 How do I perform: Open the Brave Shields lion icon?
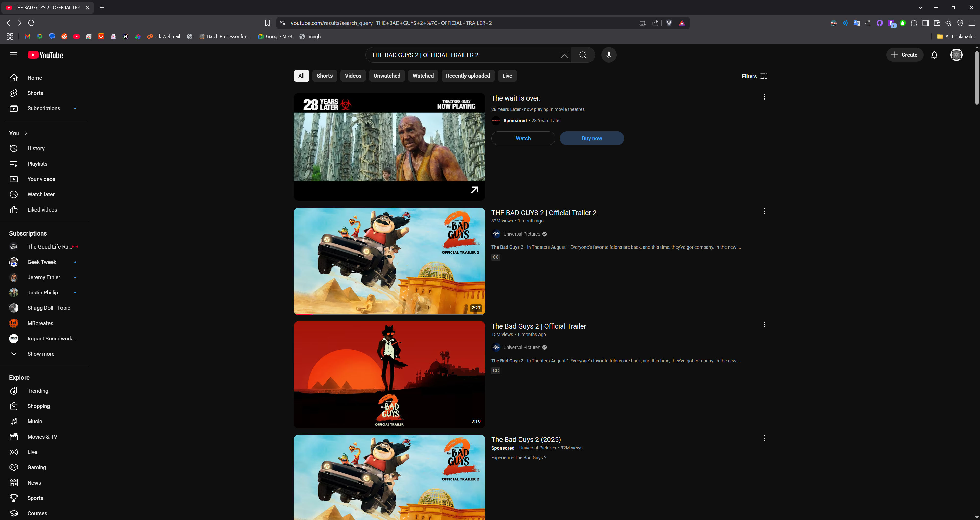(669, 23)
